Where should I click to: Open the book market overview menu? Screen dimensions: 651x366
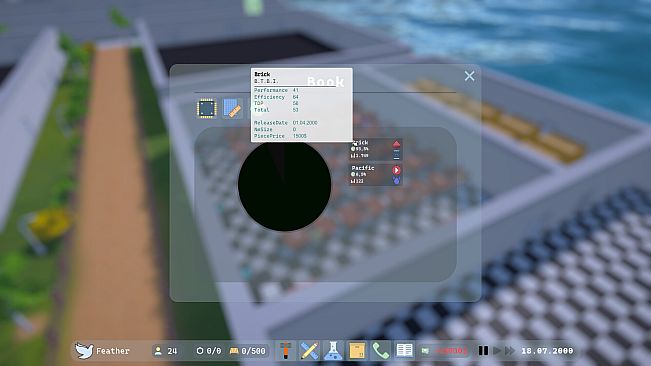tap(404, 351)
